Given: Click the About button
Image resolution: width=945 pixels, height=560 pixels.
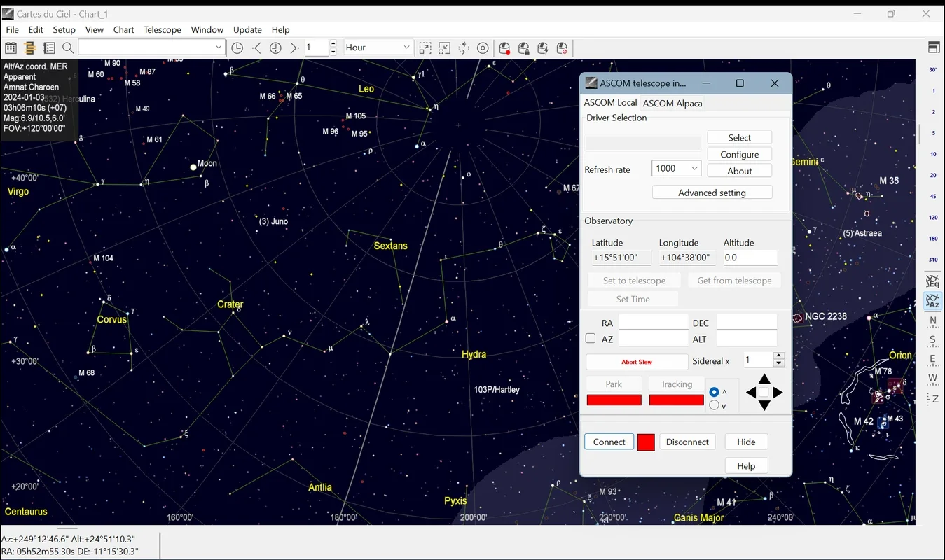Looking at the screenshot, I should click(x=740, y=171).
